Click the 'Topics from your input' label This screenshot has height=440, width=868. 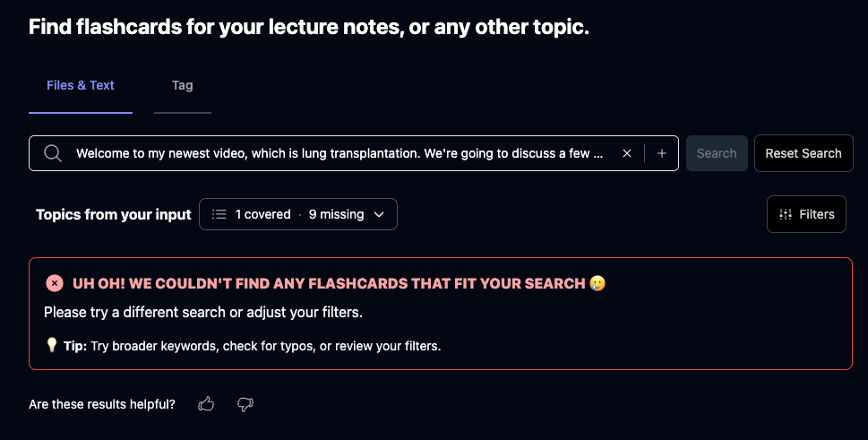114,214
